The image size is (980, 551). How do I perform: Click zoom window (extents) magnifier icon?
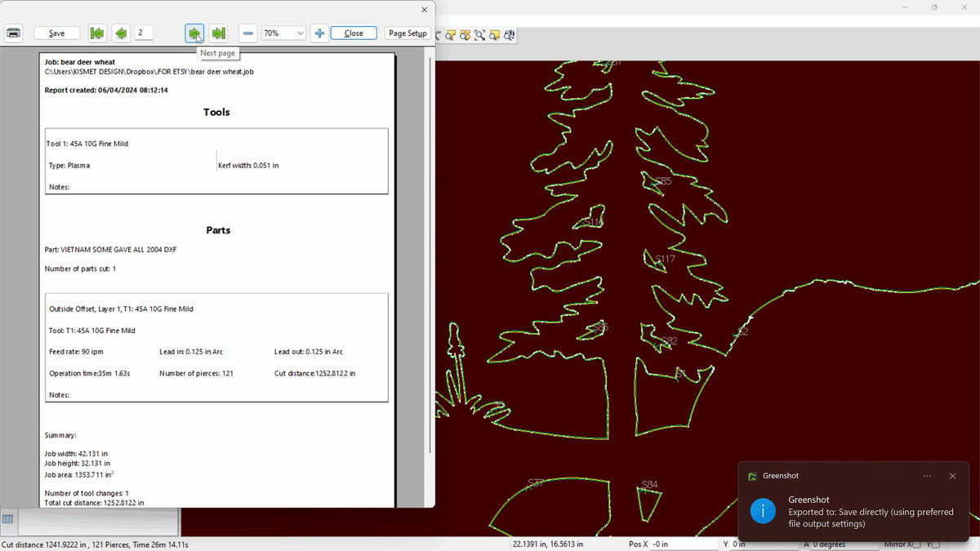480,35
